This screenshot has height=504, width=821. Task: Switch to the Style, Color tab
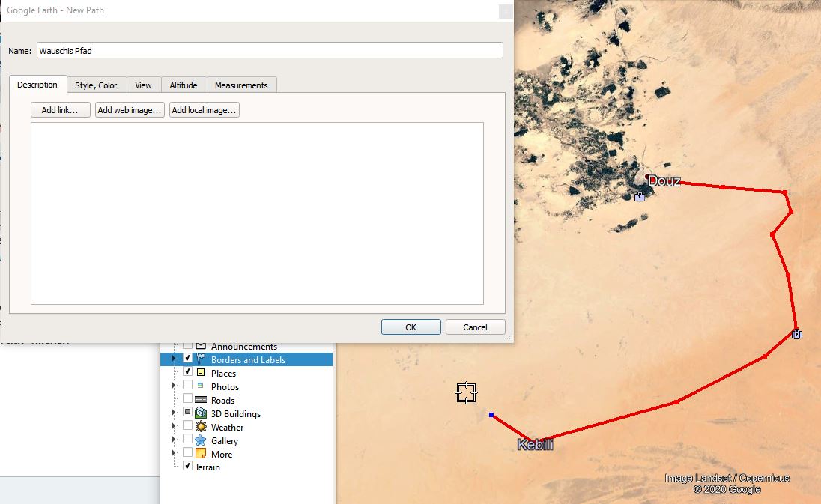click(96, 85)
